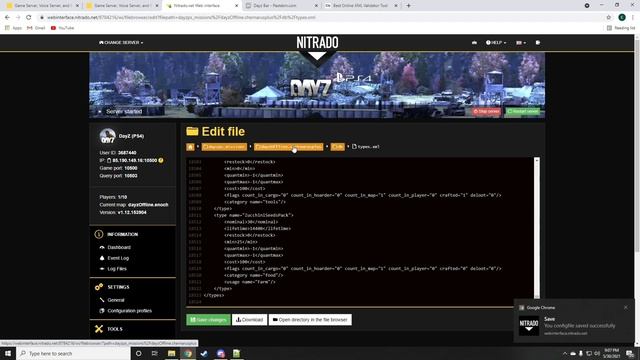The image size is (640, 360).
Task: Click the Nitrado logo
Action: pos(317,42)
